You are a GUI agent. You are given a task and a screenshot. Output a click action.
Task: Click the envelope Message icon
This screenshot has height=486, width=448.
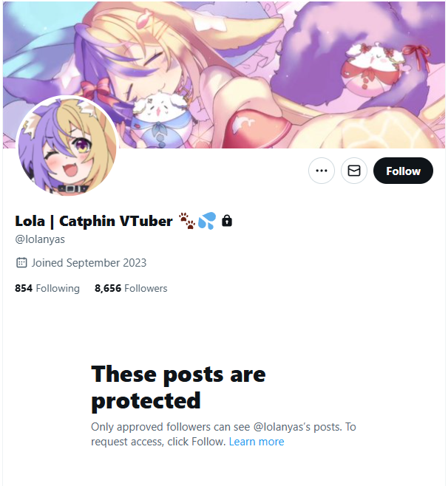(x=354, y=171)
